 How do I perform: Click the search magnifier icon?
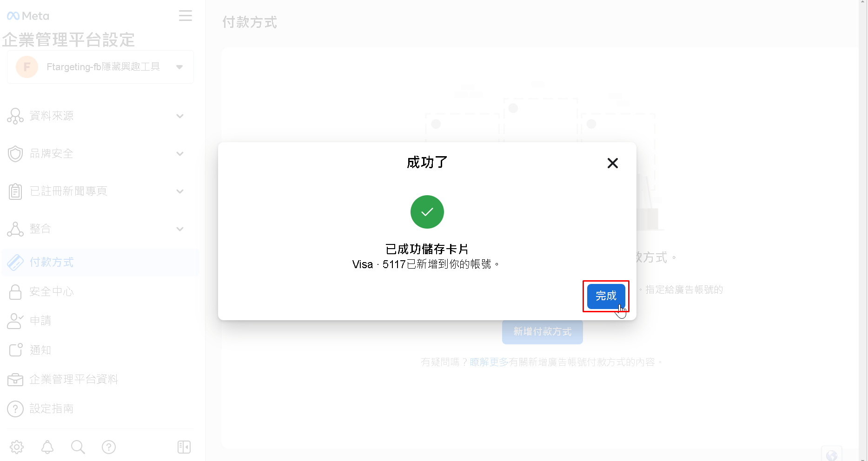pyautogui.click(x=78, y=447)
